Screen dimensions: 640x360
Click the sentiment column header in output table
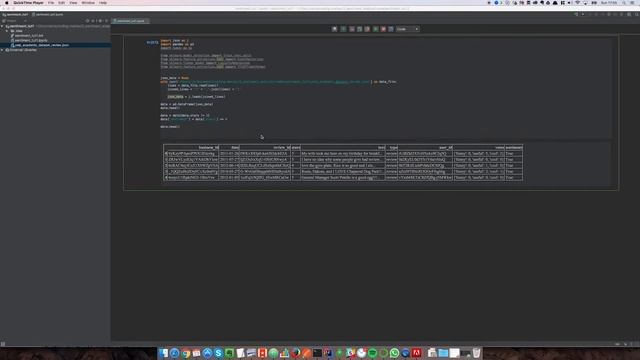[513, 148]
